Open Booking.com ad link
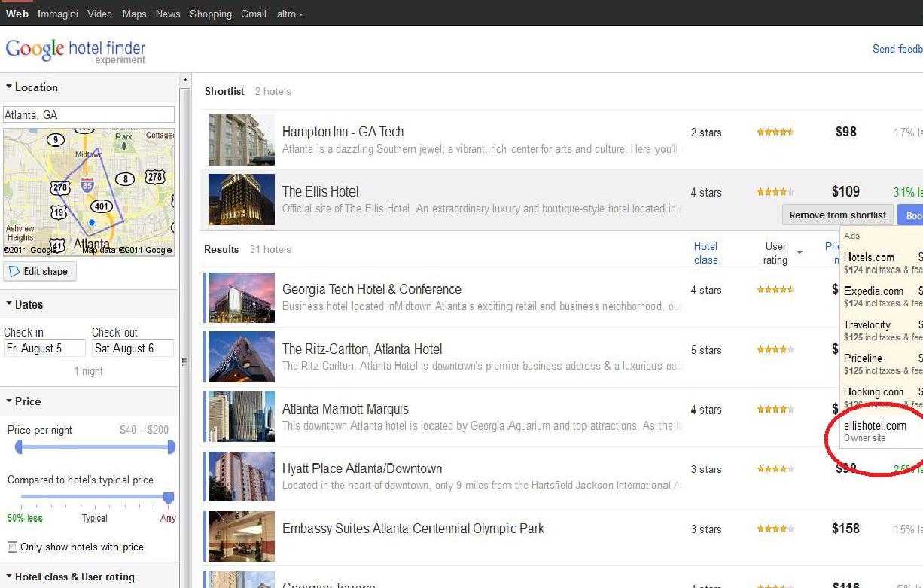The height and width of the screenshot is (588, 923). point(873,392)
